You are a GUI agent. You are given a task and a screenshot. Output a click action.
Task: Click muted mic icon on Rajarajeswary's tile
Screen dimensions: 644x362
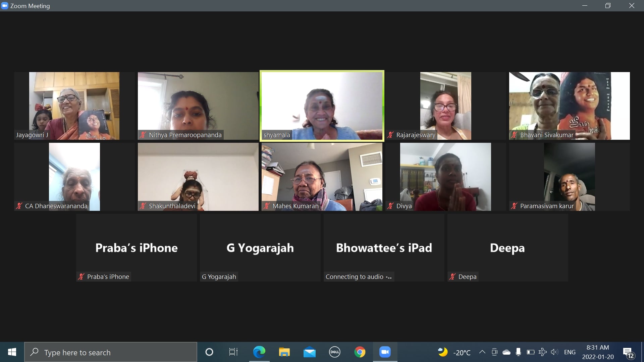point(390,135)
